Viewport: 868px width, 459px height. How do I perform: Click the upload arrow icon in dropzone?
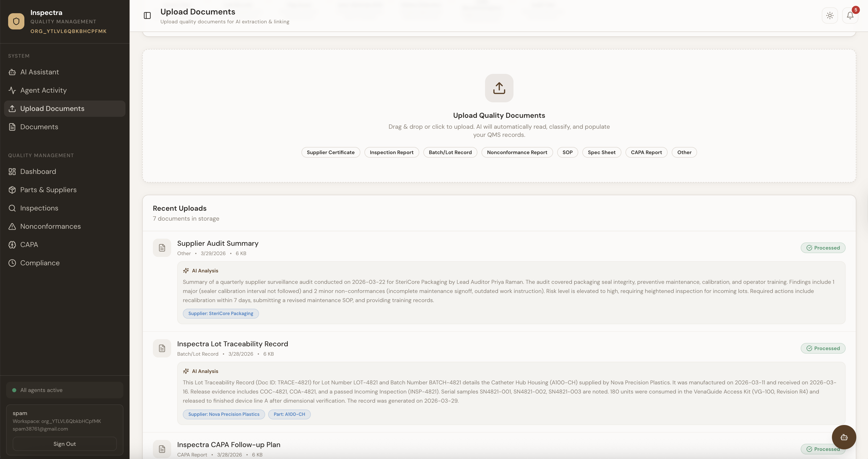499,88
